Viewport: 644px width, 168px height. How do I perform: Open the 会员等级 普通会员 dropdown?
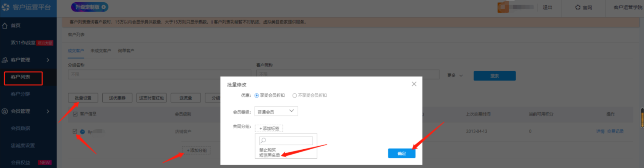(276, 111)
